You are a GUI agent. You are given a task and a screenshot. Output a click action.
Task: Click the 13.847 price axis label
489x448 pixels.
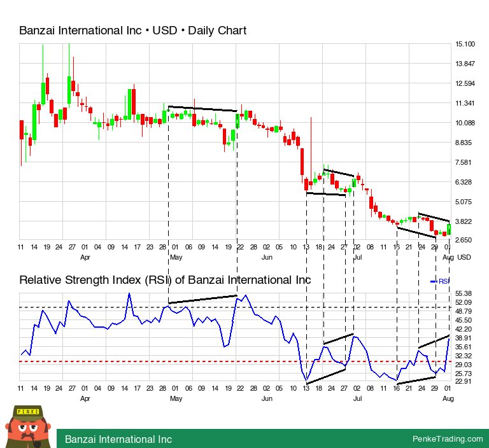[465, 64]
